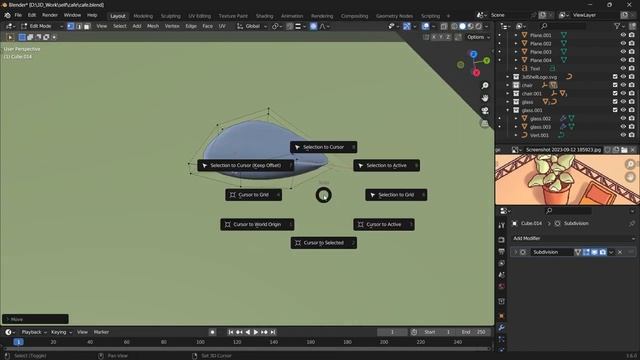Hide glass.002 with its eye icon
The width and height of the screenshot is (640, 360).
[623, 118]
